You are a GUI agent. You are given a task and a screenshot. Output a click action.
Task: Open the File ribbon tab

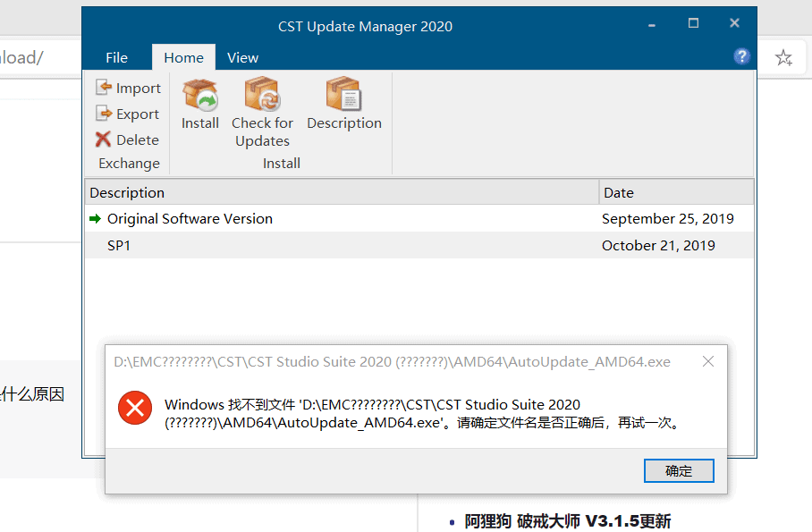click(116, 57)
